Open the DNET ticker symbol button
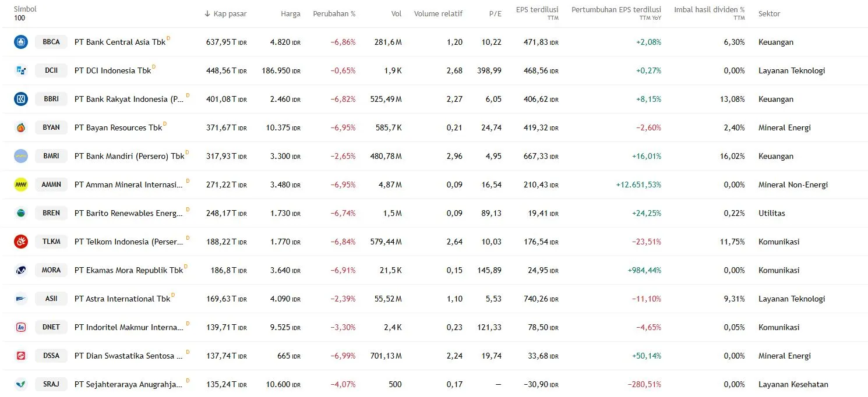This screenshot has height=397, width=868. click(51, 327)
